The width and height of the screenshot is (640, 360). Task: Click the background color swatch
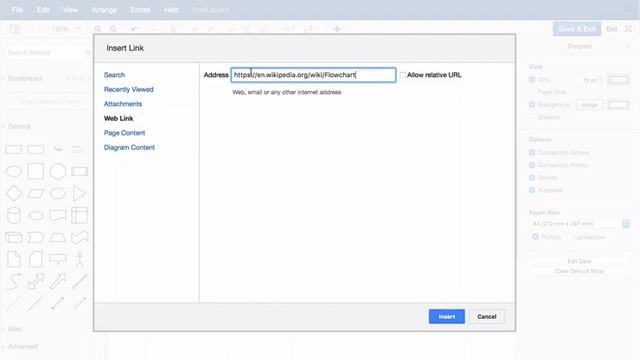(x=618, y=105)
